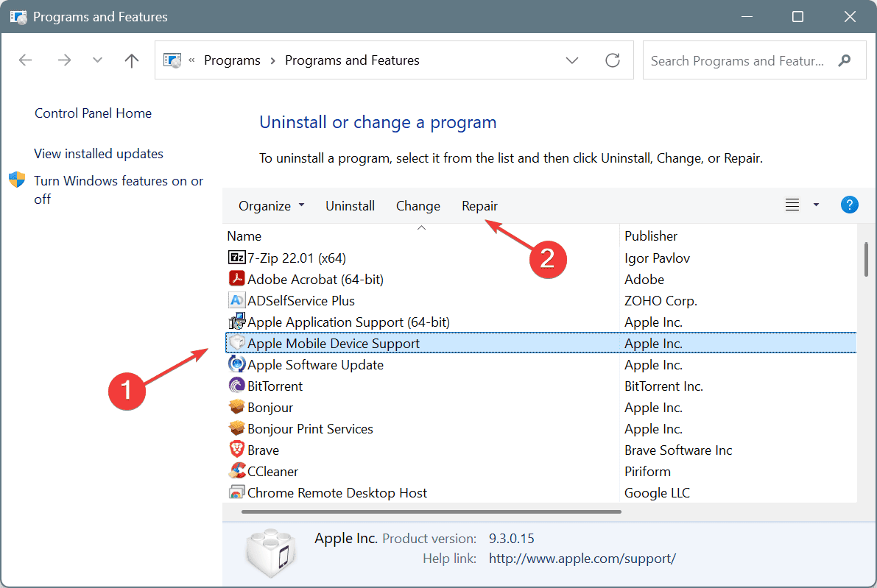This screenshot has width=877, height=588.
Task: Click the 7-Zip program icon
Action: coord(237,257)
